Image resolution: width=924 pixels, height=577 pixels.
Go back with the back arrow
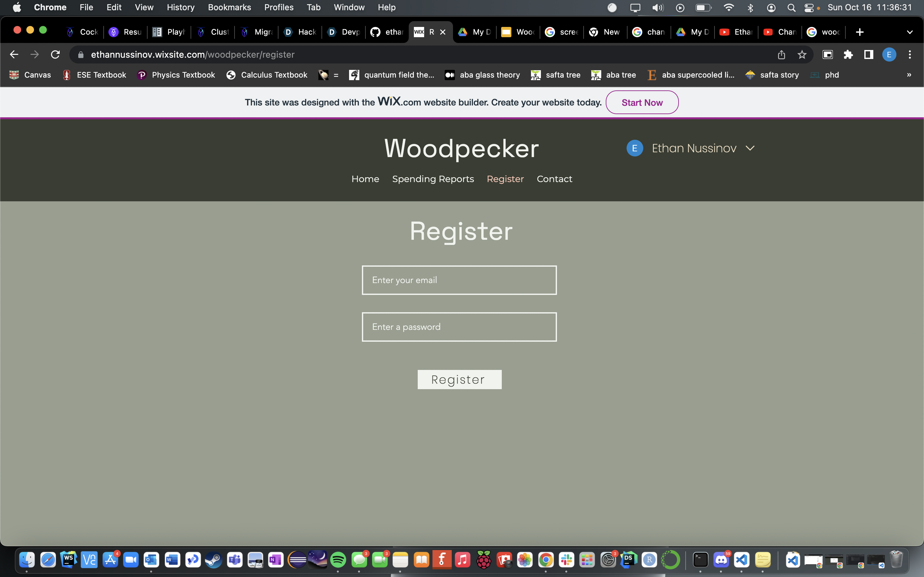(14, 54)
